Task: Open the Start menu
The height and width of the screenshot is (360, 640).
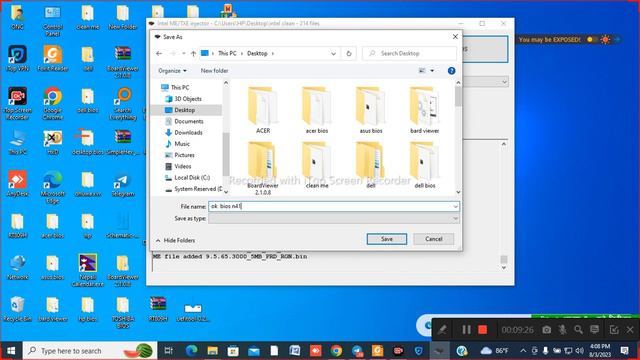Action: pos(11,351)
